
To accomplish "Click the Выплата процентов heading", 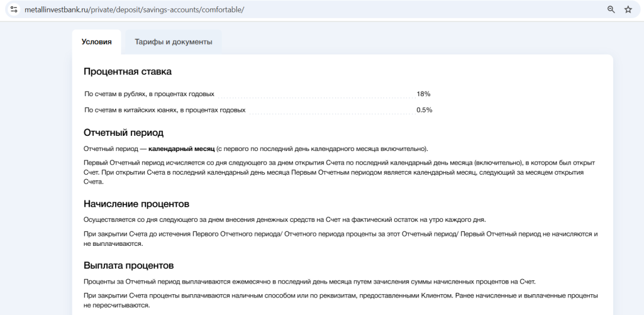I will tap(128, 265).
